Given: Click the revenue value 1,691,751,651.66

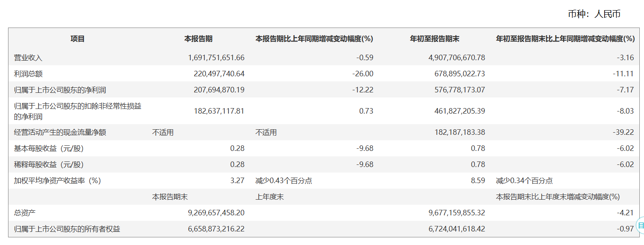Looking at the screenshot, I should pos(216,58).
